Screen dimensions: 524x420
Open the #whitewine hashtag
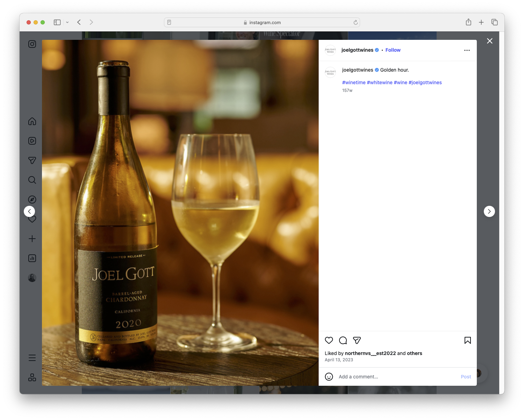tap(380, 82)
